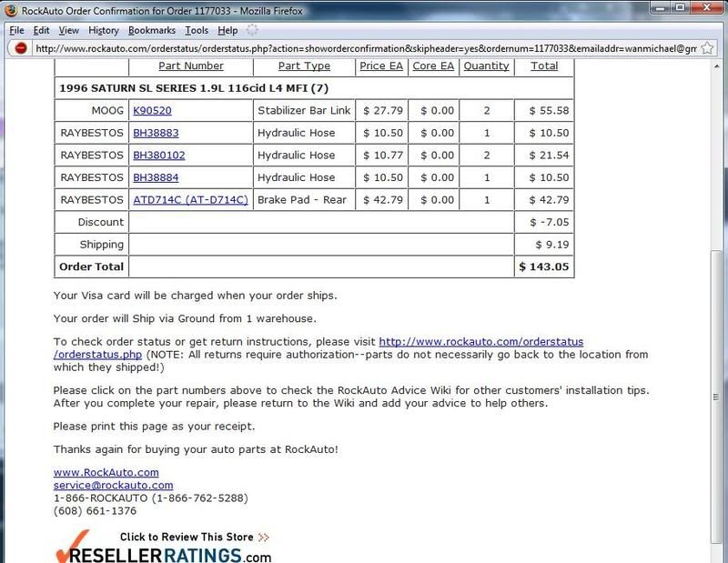Screen dimensions: 728x563
Task: Click the vertical scrollbar thumb
Action: click(716, 397)
